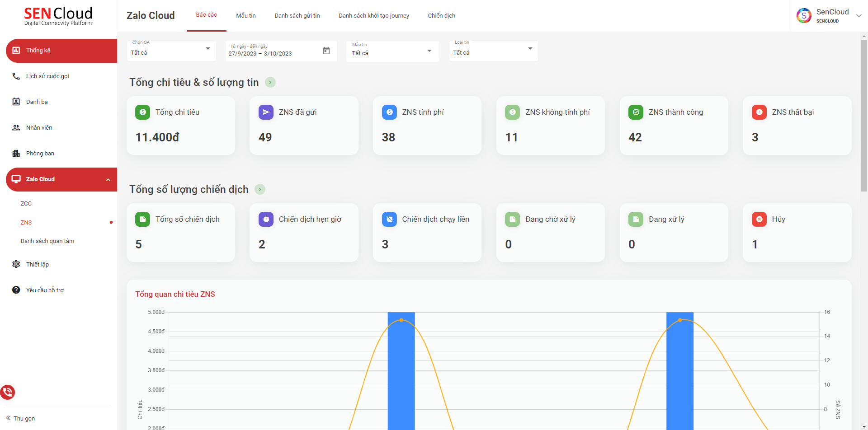Click the ZNS đã gửi send icon
868x430 pixels.
click(266, 112)
